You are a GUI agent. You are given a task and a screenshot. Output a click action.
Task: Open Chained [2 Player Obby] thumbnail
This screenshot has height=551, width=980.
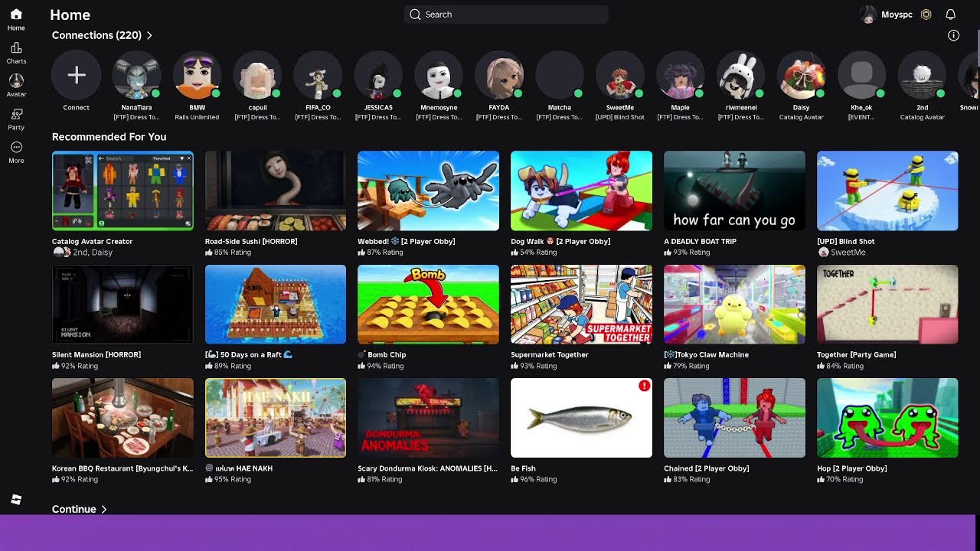[x=734, y=418]
